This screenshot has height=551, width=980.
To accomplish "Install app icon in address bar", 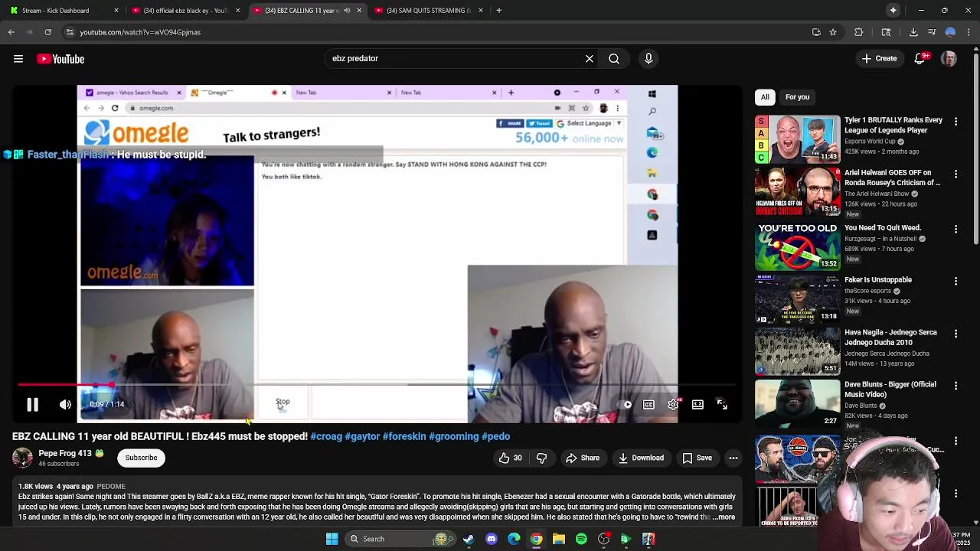I will (816, 32).
